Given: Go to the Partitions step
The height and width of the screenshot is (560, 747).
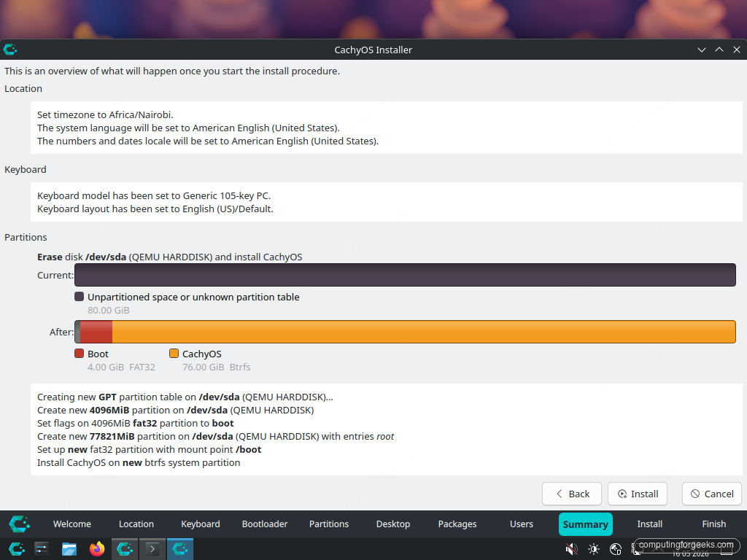Looking at the screenshot, I should (329, 524).
